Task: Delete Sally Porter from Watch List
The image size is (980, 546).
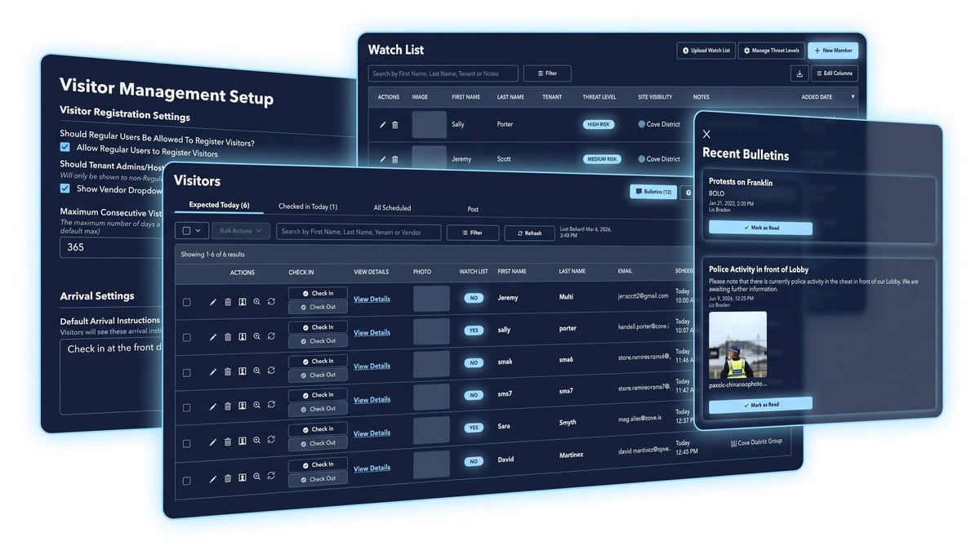Action: pos(395,125)
